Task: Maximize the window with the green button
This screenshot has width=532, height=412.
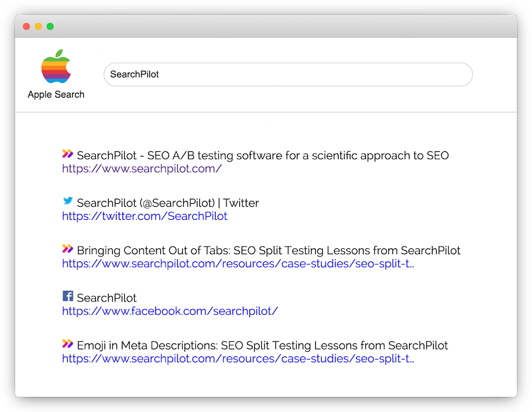Action: (50, 27)
